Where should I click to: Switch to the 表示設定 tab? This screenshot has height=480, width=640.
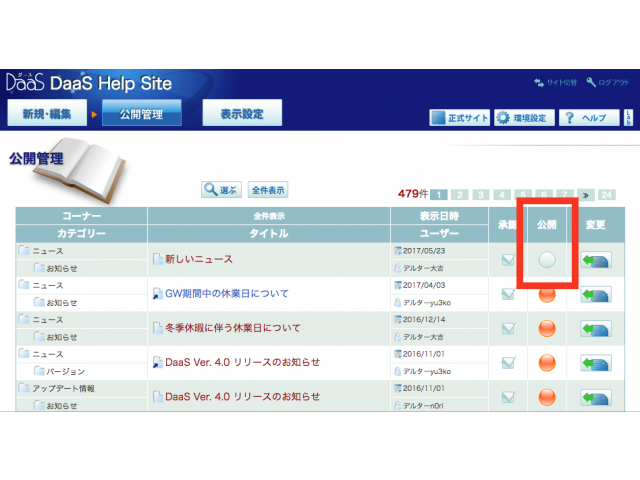tap(242, 114)
